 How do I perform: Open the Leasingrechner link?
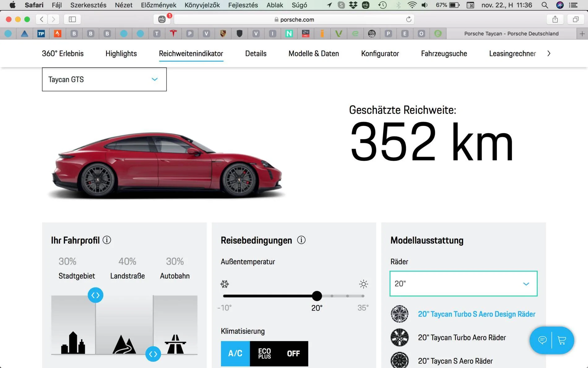(x=512, y=53)
